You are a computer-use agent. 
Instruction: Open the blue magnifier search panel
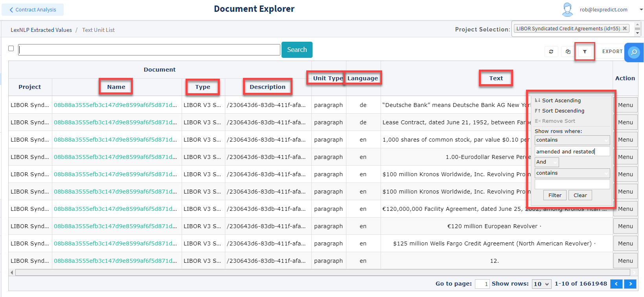pyautogui.click(x=634, y=52)
